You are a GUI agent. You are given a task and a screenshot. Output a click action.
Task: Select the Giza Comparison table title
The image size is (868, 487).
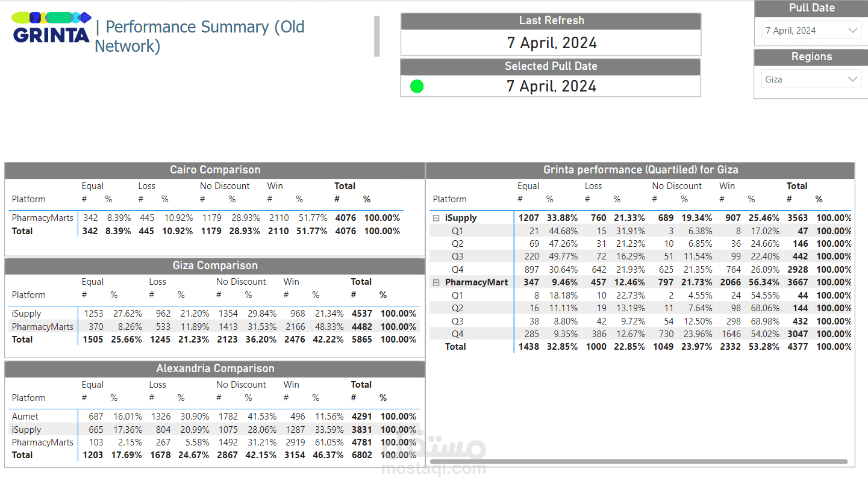(215, 265)
